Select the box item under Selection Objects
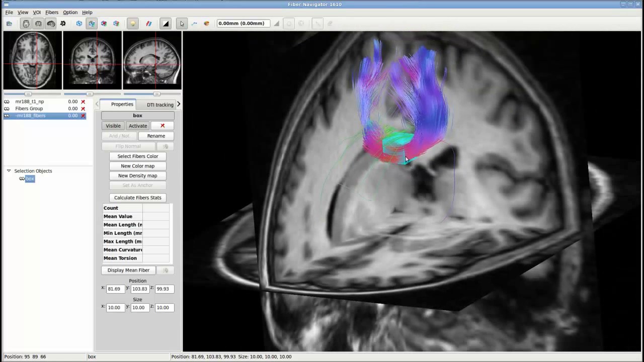Screen dimensions: 644x362 30,178
